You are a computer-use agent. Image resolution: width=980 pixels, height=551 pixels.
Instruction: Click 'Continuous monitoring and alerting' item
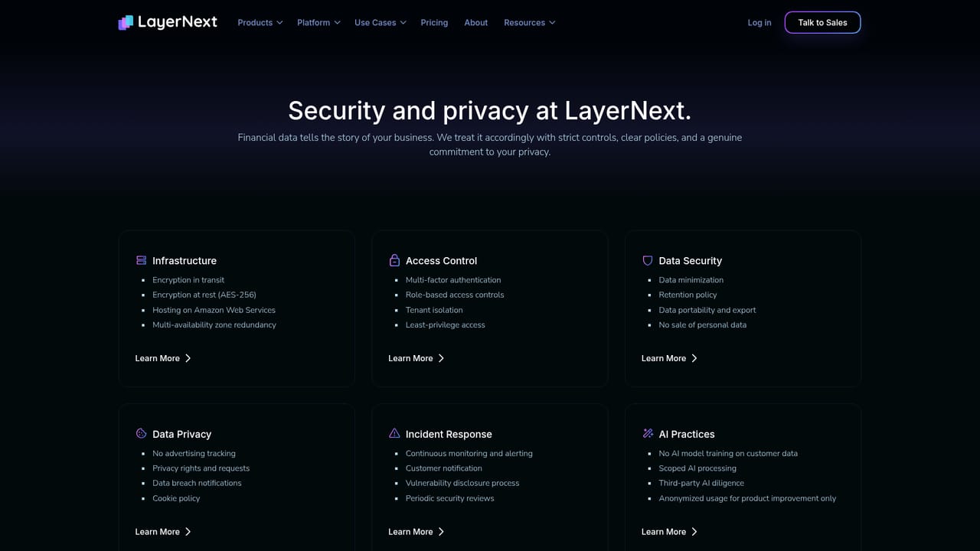(469, 453)
